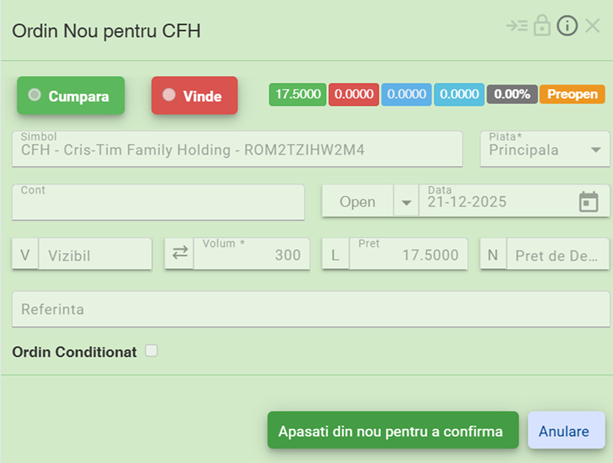Image resolution: width=613 pixels, height=463 pixels.
Task: Click the V prefix box before Vizibil
Action: 25,255
